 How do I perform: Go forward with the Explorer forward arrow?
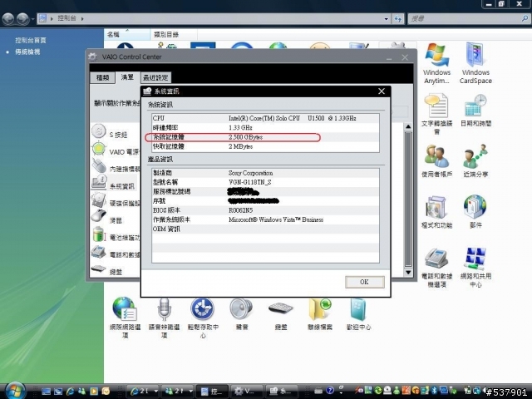(x=22, y=18)
